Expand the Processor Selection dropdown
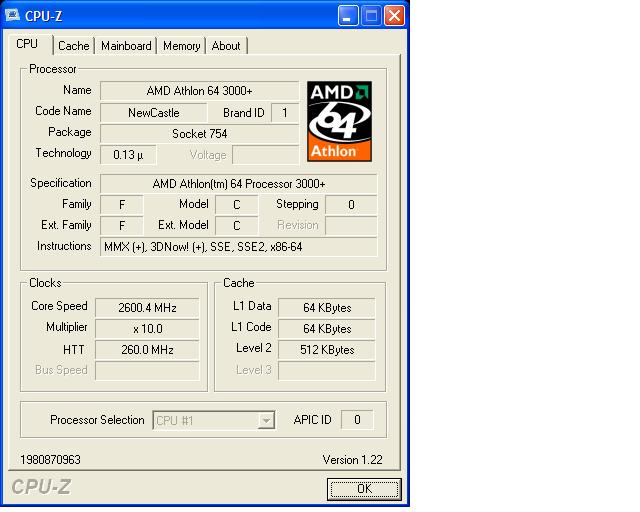This screenshot has height=512, width=640. [265, 421]
